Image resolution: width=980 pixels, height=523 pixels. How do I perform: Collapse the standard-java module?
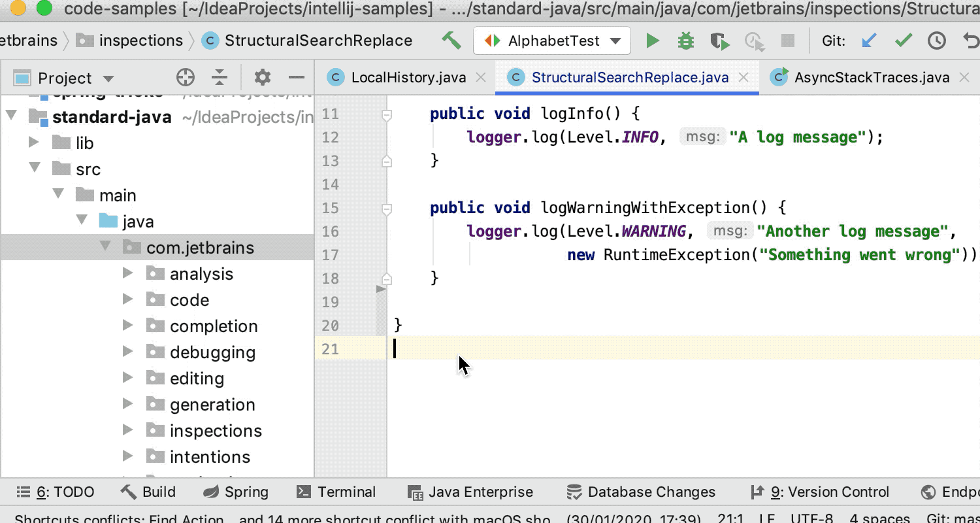point(11,116)
